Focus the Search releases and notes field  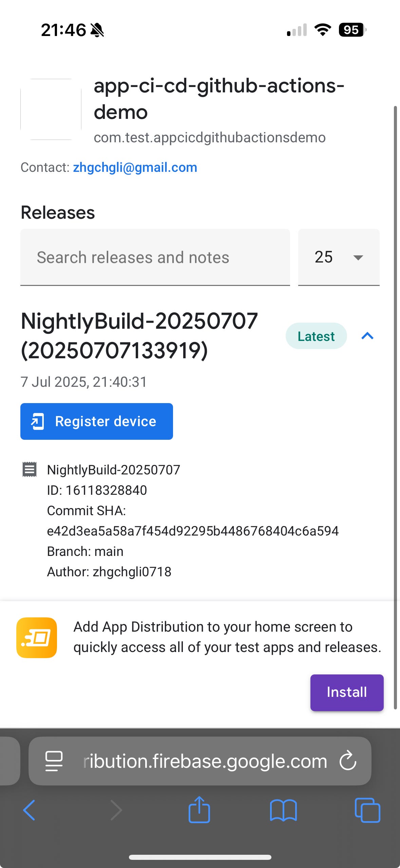click(155, 257)
